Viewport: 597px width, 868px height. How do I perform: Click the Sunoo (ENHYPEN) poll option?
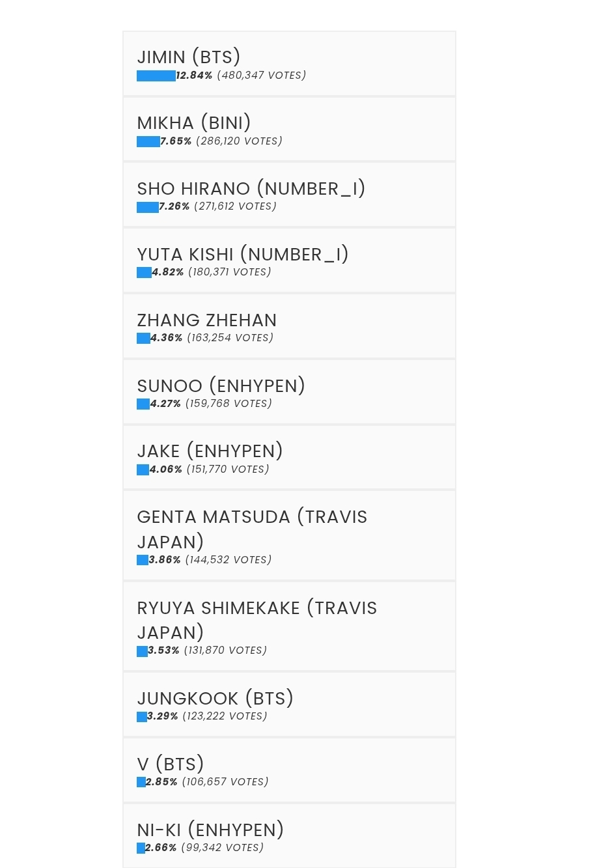tap(221, 386)
